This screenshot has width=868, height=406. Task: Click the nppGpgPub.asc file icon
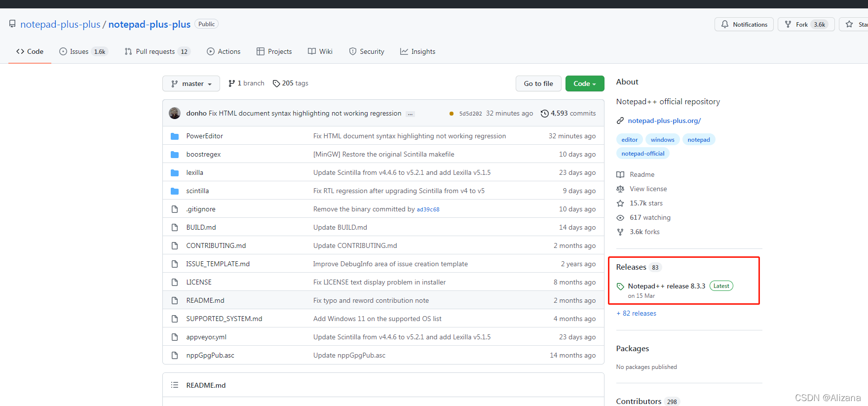click(x=175, y=355)
